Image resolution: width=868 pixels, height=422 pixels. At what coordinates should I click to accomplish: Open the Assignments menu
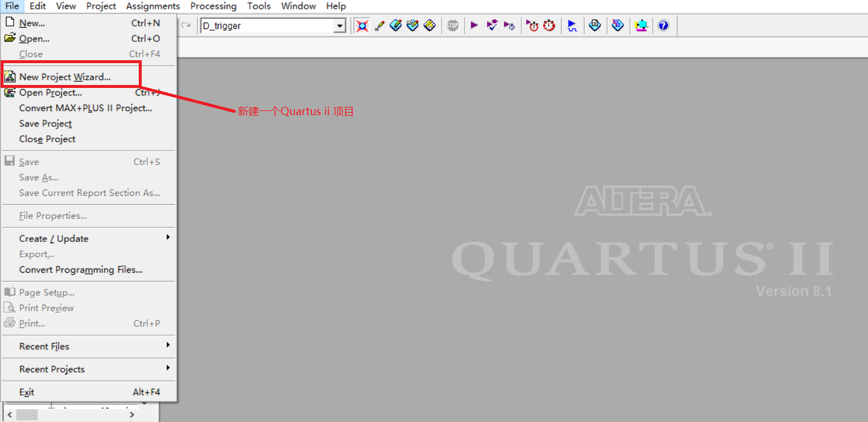pyautogui.click(x=152, y=6)
